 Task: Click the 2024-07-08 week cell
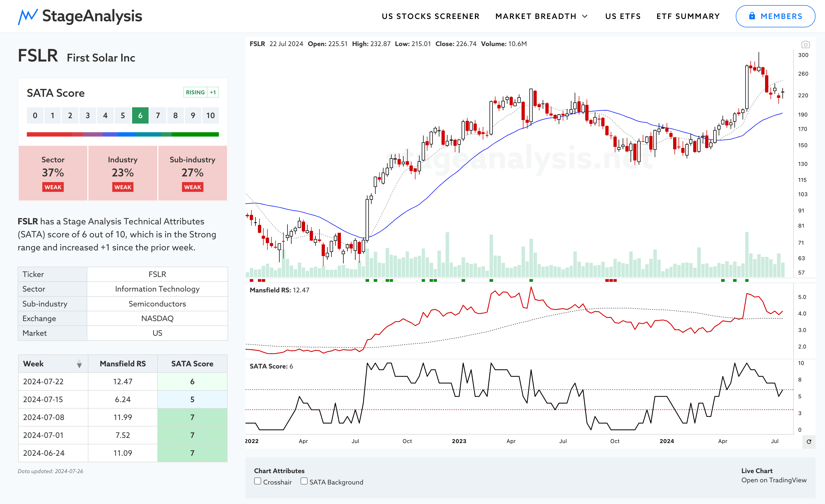pyautogui.click(x=53, y=417)
